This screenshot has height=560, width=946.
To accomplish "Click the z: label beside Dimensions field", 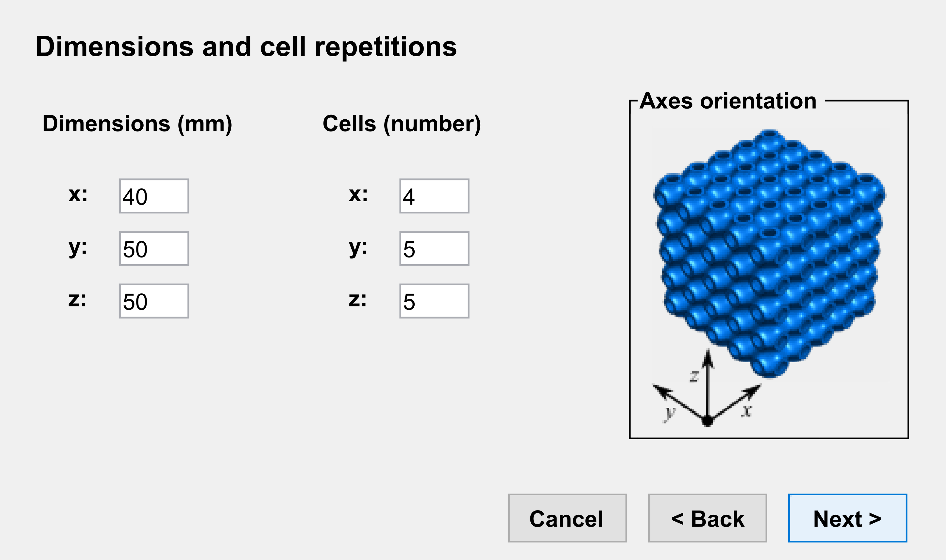I will point(77,300).
